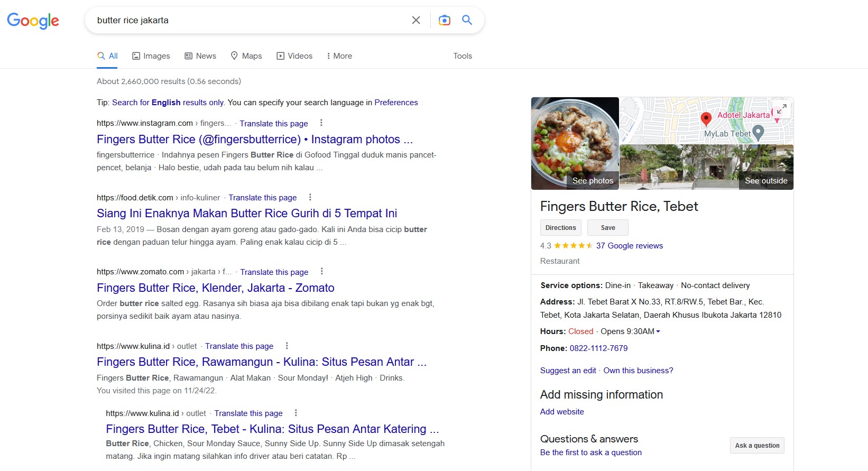
Task: Click the https://www.instagram.com result URL
Action: click(x=145, y=123)
